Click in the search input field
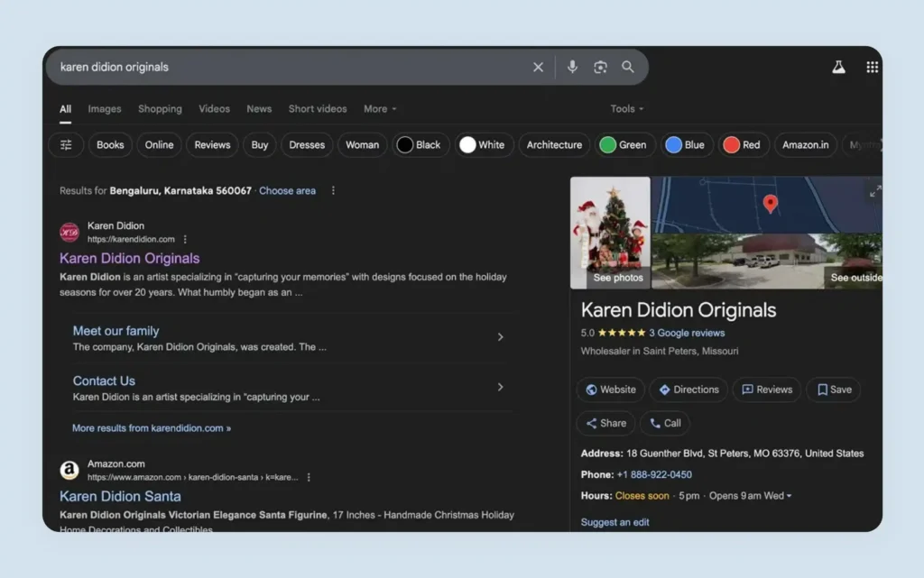Image resolution: width=924 pixels, height=578 pixels. pyautogui.click(x=289, y=67)
